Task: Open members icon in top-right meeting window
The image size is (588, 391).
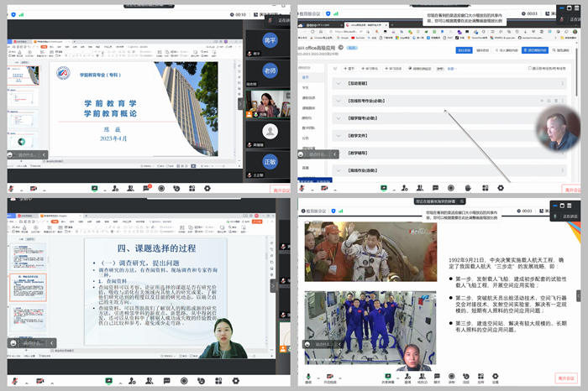Action: pyautogui.click(x=420, y=188)
